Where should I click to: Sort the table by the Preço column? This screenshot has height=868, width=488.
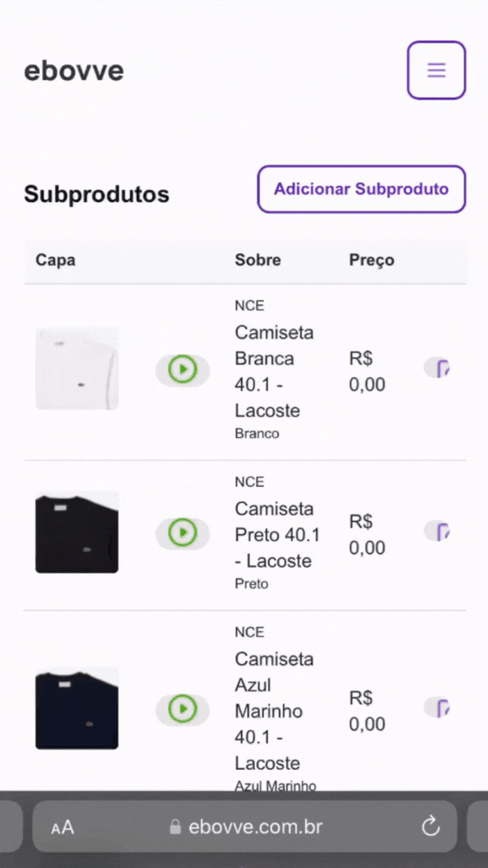[x=371, y=259]
